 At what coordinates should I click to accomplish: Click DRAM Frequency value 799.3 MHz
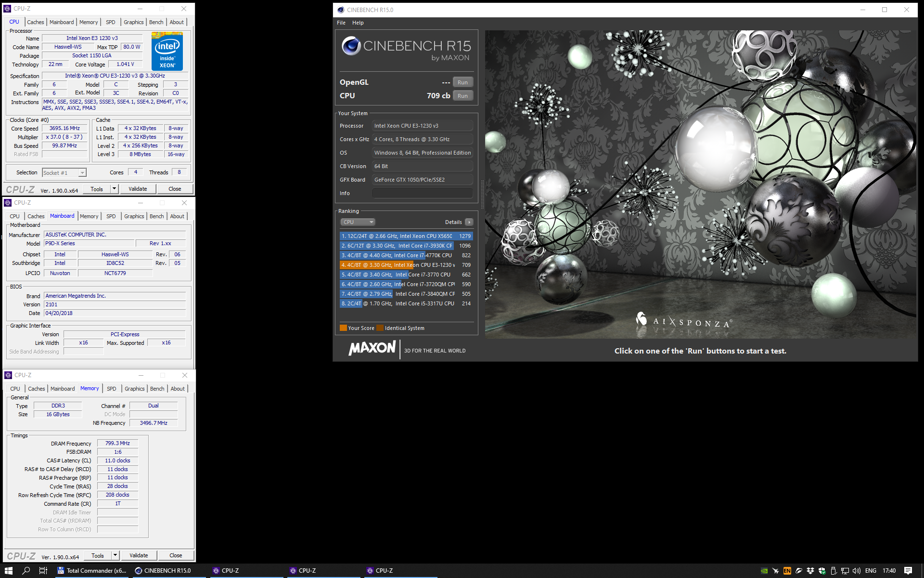point(117,443)
